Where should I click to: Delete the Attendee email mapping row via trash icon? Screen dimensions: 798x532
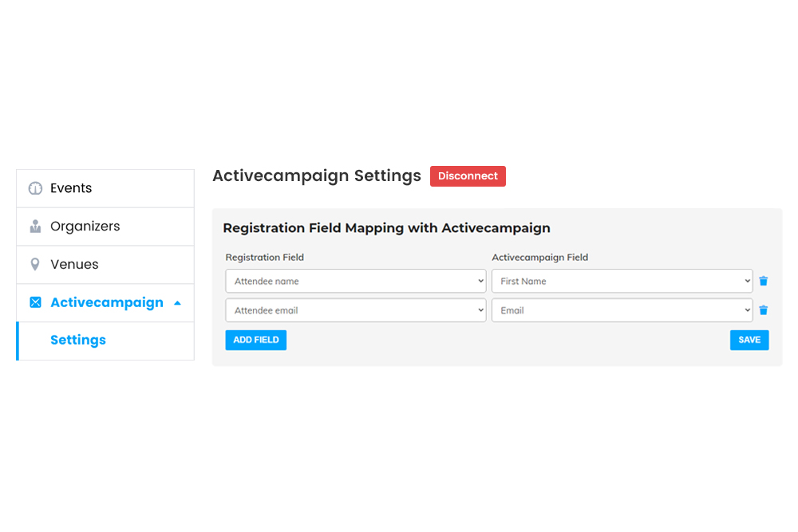tap(764, 310)
